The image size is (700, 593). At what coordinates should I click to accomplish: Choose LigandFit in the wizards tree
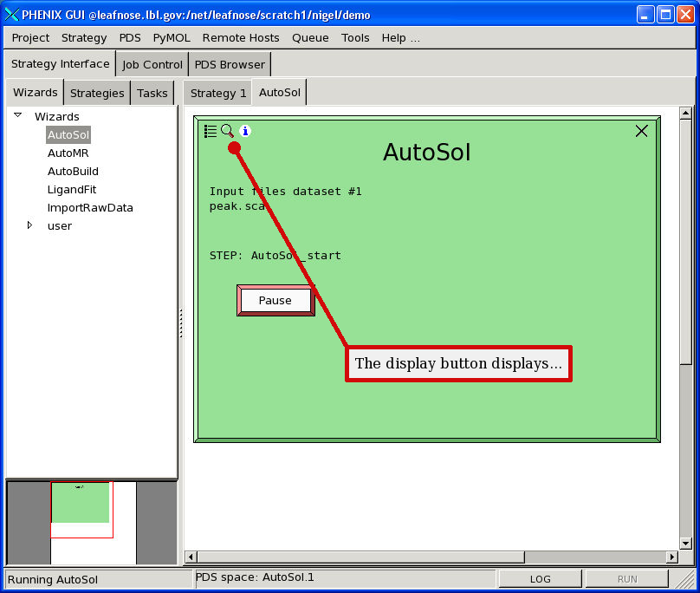71,189
